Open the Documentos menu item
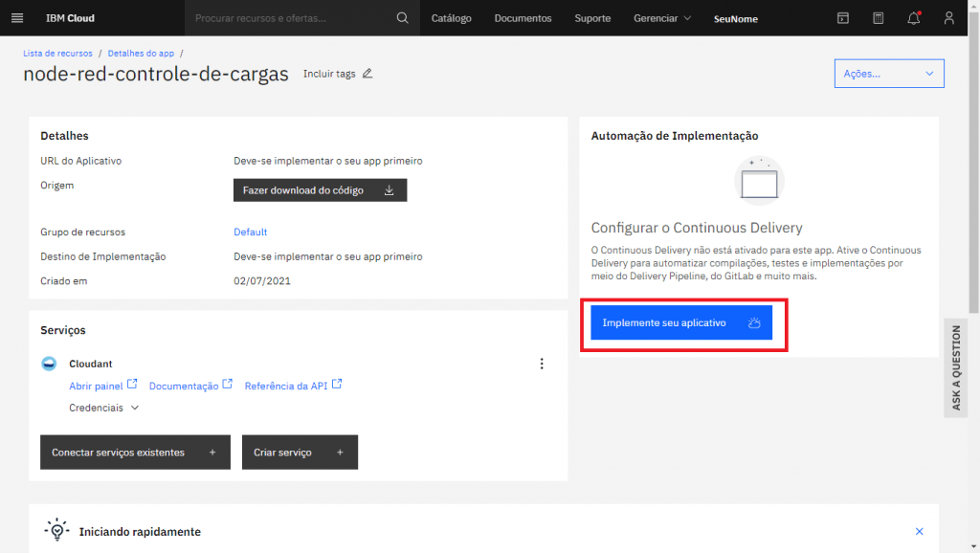The width and height of the screenshot is (980, 553). point(523,18)
